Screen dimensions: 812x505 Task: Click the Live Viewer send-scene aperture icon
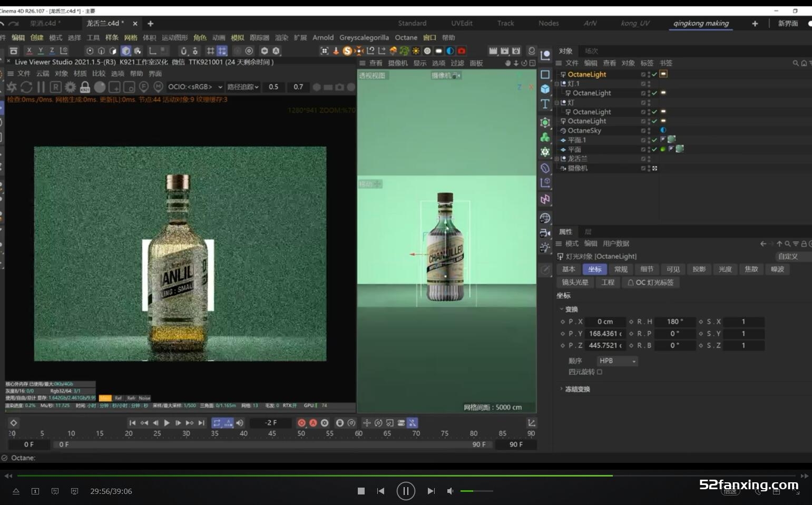pyautogui.click(x=12, y=87)
